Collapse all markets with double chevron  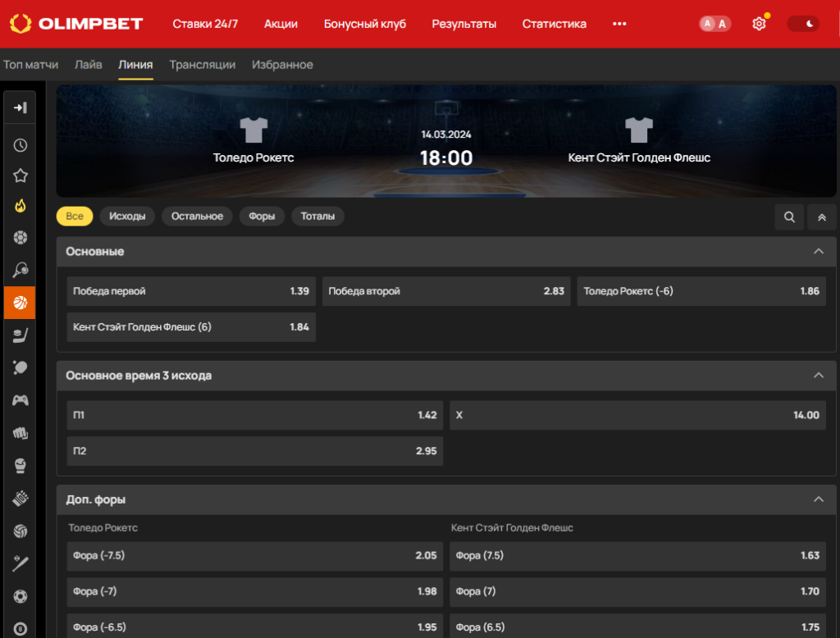(822, 217)
